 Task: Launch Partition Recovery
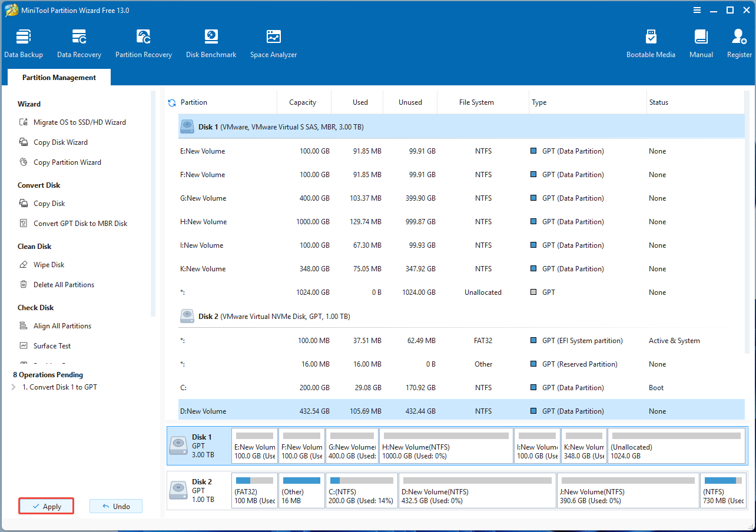coord(144,42)
